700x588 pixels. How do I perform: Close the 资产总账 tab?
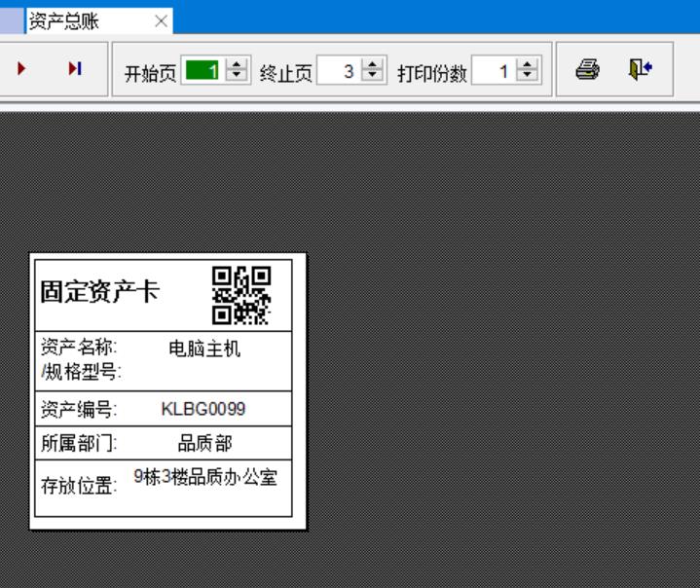pyautogui.click(x=161, y=20)
